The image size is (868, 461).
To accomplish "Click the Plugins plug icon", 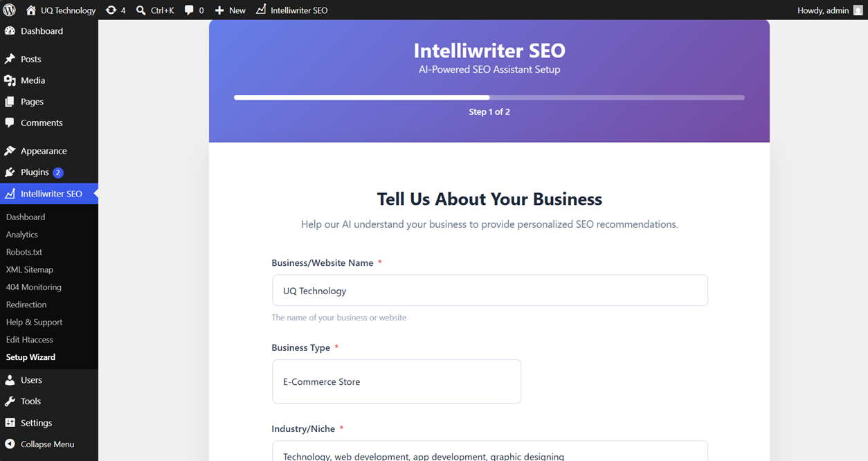I will coord(10,172).
